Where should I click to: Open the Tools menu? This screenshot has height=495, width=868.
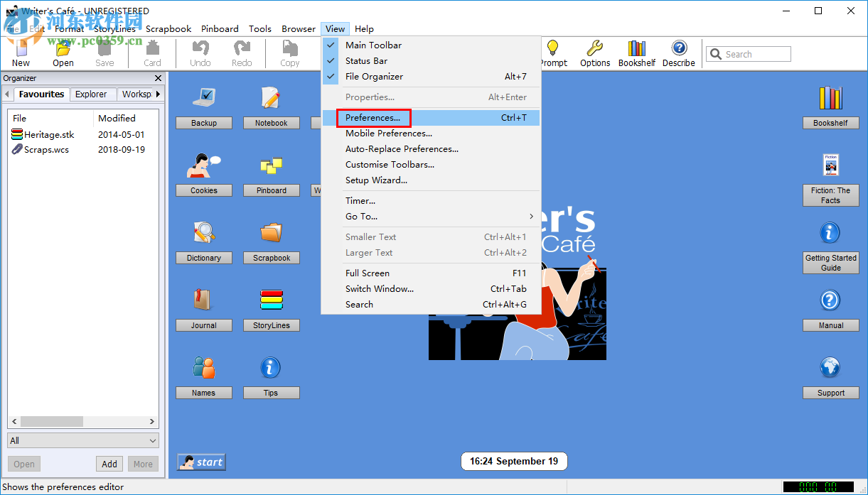point(260,29)
